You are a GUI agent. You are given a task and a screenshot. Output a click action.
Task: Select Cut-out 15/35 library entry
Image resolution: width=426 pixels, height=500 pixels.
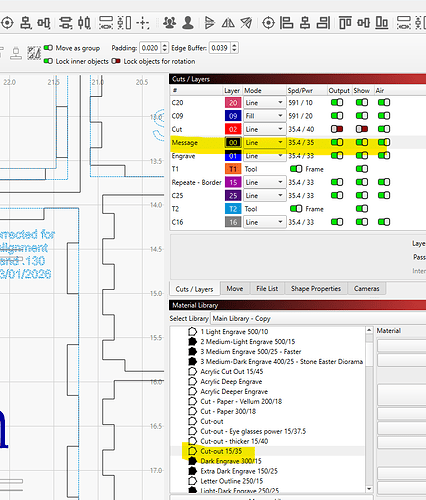(221, 451)
